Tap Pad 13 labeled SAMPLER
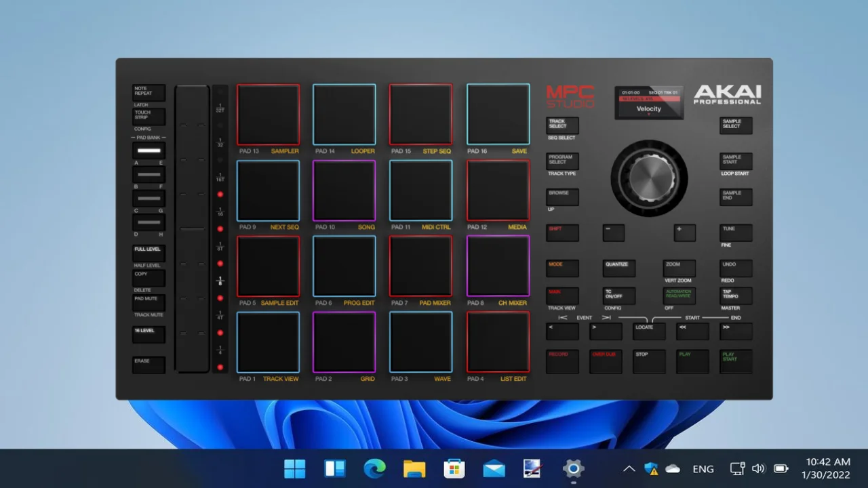The width and height of the screenshot is (868, 488). tap(268, 115)
